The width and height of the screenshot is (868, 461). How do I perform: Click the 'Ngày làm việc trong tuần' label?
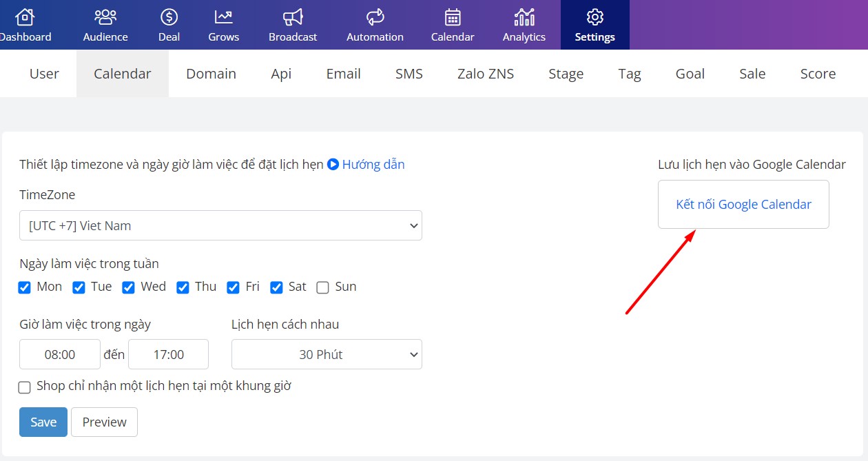coord(89,264)
